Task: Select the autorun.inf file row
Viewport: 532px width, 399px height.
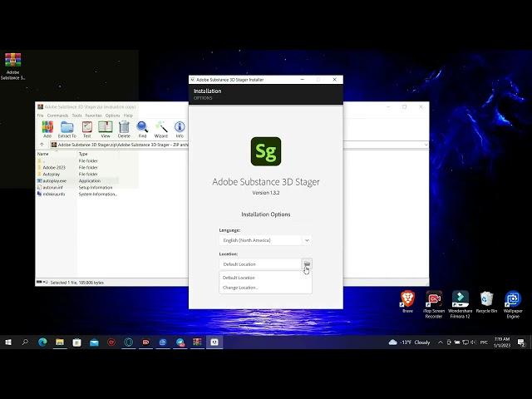Action: [x=77, y=187]
